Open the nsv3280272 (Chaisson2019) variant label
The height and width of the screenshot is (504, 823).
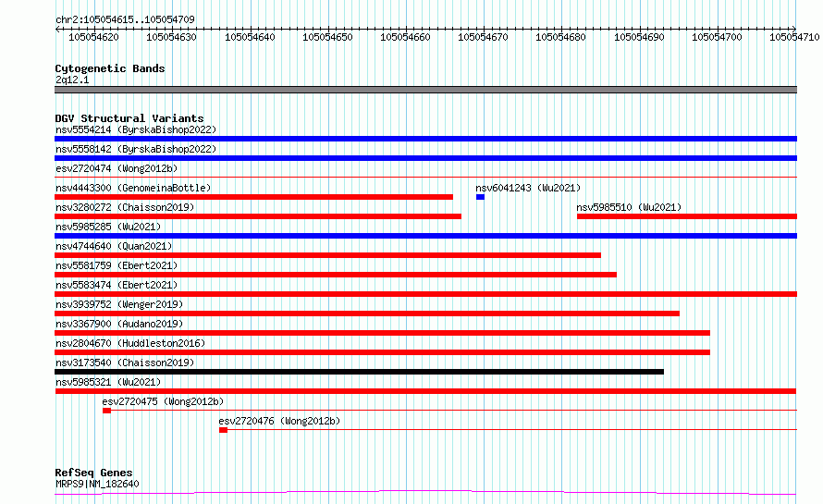(125, 207)
